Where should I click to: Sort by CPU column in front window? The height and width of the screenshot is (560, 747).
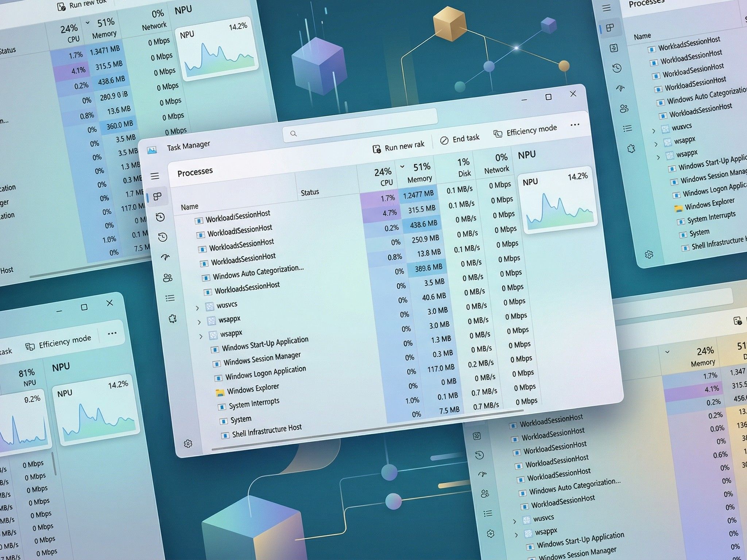[x=383, y=177]
